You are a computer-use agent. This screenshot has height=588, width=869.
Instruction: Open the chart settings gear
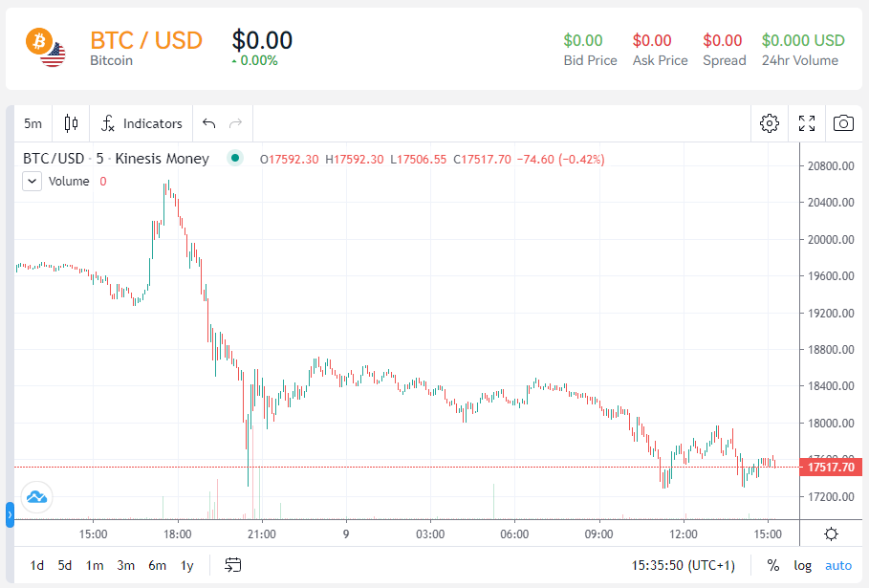pos(770,123)
